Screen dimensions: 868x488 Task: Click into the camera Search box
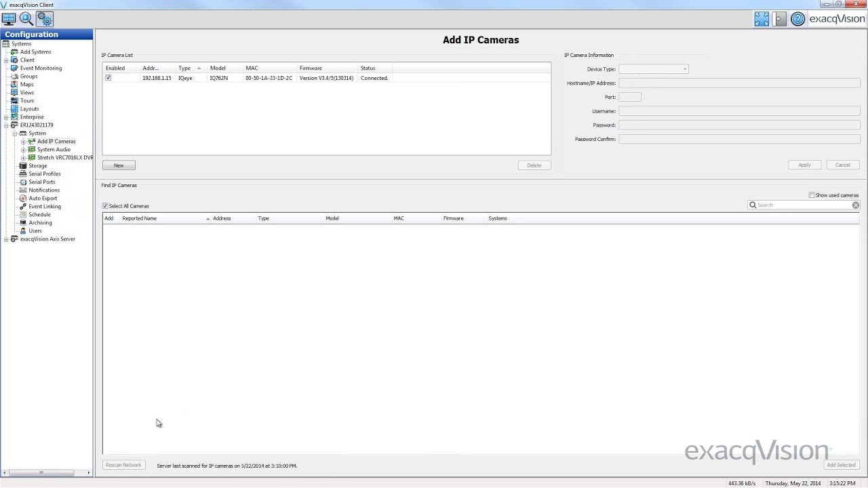pyautogui.click(x=804, y=205)
